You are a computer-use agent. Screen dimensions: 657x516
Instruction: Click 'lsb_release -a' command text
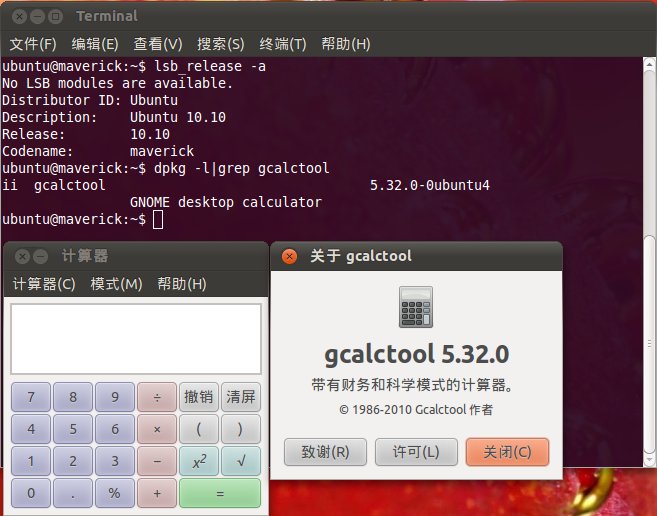(210, 66)
